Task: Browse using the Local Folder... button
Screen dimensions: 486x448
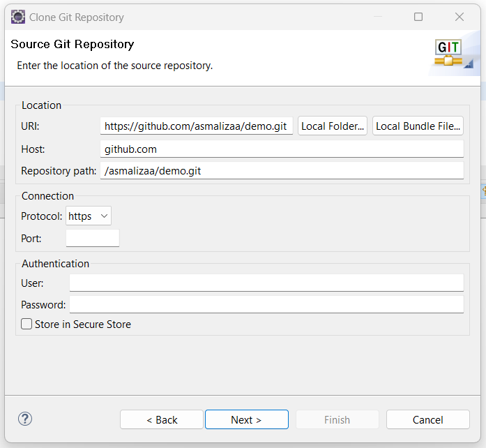Action: [x=333, y=126]
